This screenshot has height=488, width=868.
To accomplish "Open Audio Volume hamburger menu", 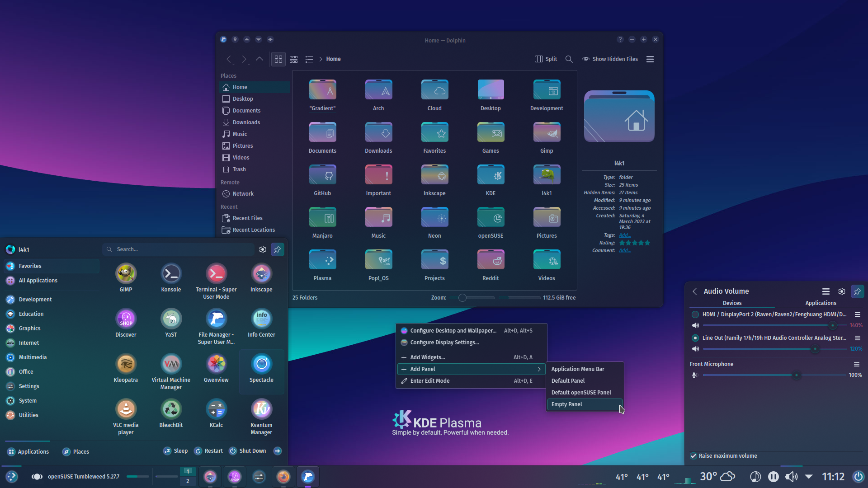I will pyautogui.click(x=826, y=291).
